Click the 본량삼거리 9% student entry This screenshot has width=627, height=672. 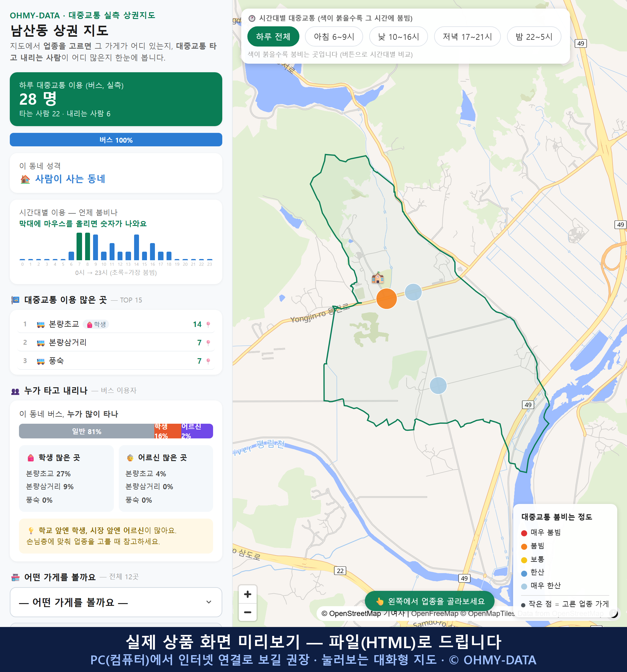point(50,487)
